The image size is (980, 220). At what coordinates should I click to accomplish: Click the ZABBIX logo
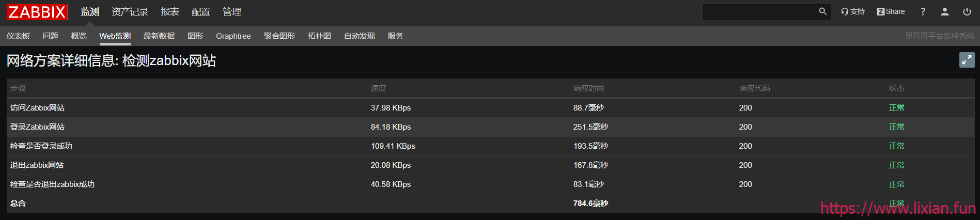coord(37,12)
